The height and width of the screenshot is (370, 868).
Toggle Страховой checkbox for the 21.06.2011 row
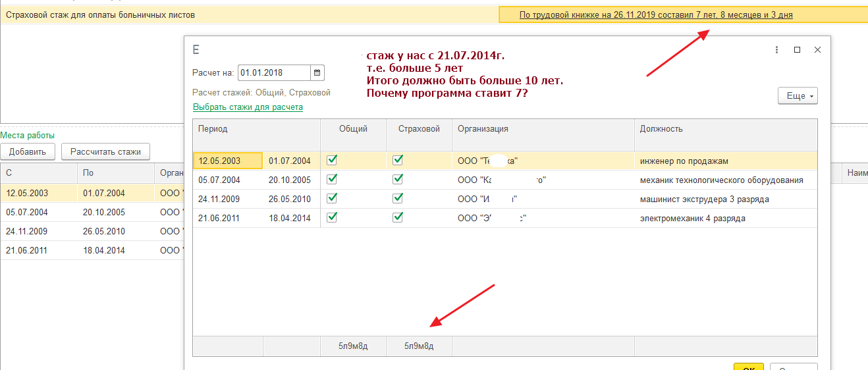pos(398,217)
